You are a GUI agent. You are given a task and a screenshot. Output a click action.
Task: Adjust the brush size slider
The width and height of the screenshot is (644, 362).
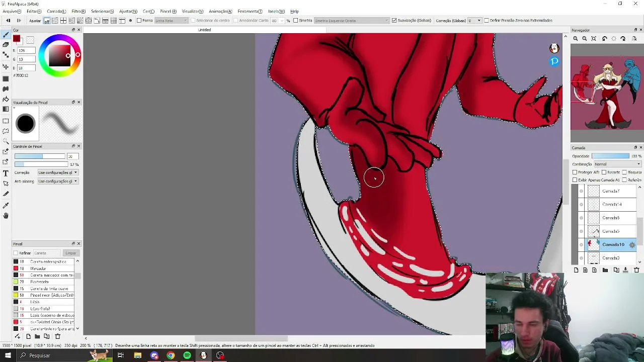40,156
